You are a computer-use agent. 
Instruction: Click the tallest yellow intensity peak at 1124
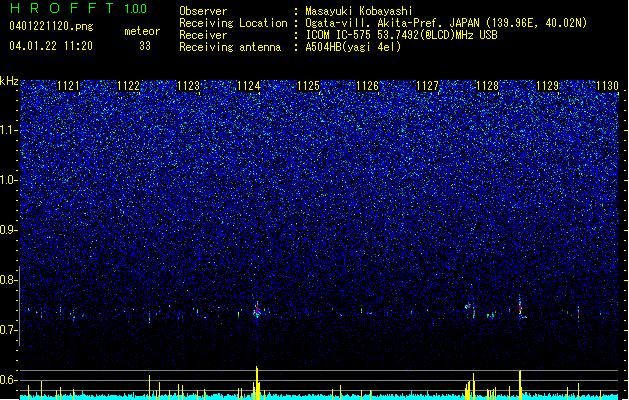[257, 382]
